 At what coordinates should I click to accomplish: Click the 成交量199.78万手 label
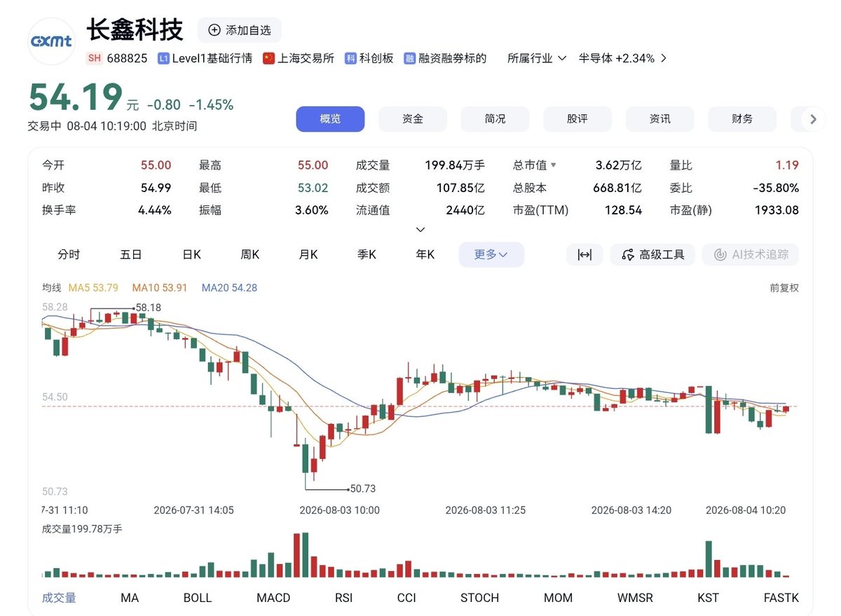click(82, 528)
